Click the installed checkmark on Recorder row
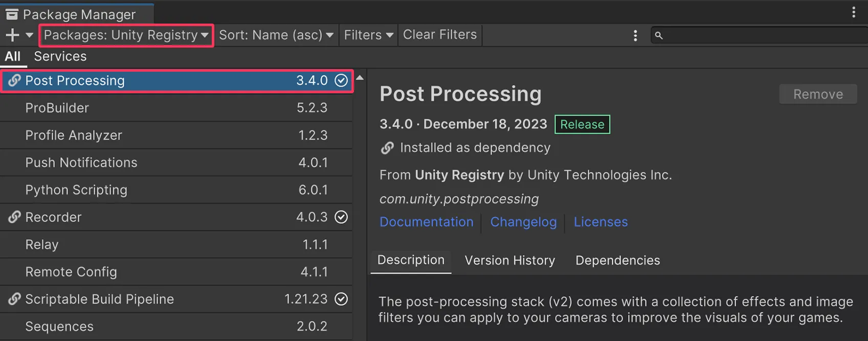 341,217
